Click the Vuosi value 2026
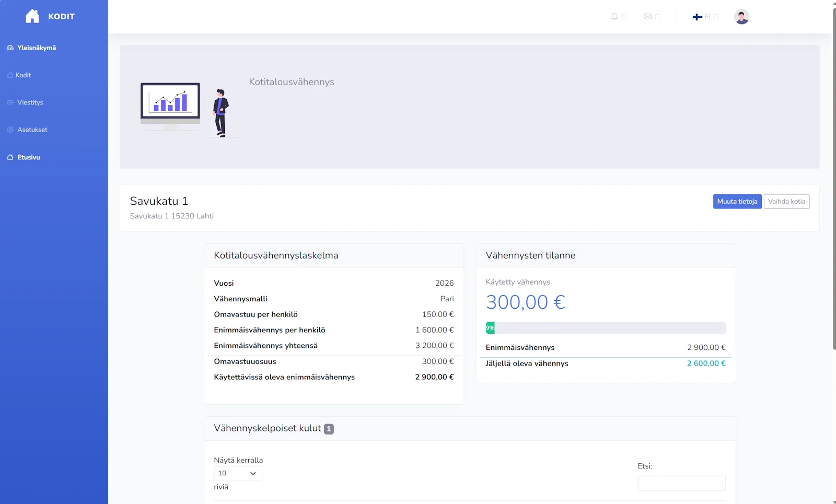The height and width of the screenshot is (504, 836). coord(445,283)
